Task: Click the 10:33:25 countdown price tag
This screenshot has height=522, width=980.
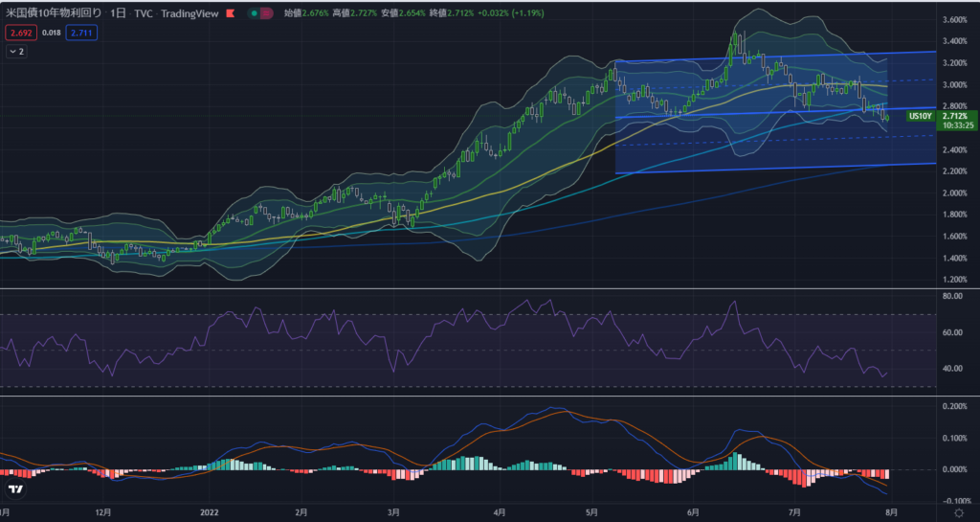Action: click(953, 125)
